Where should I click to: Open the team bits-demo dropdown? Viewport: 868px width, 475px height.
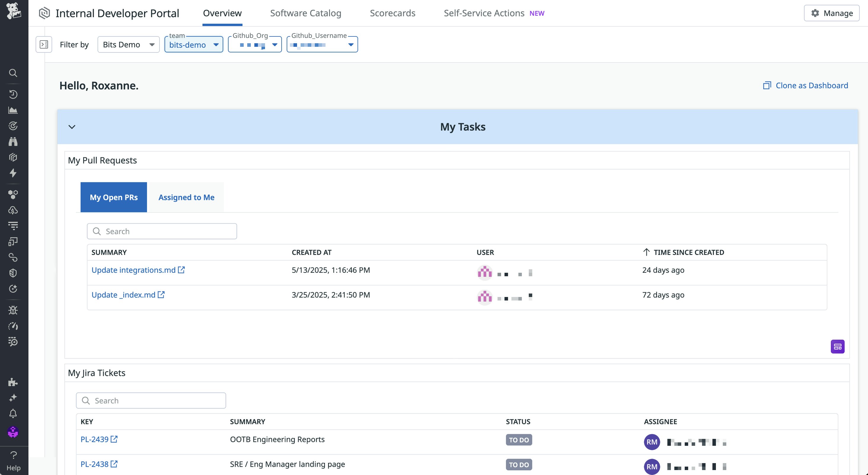click(x=193, y=45)
